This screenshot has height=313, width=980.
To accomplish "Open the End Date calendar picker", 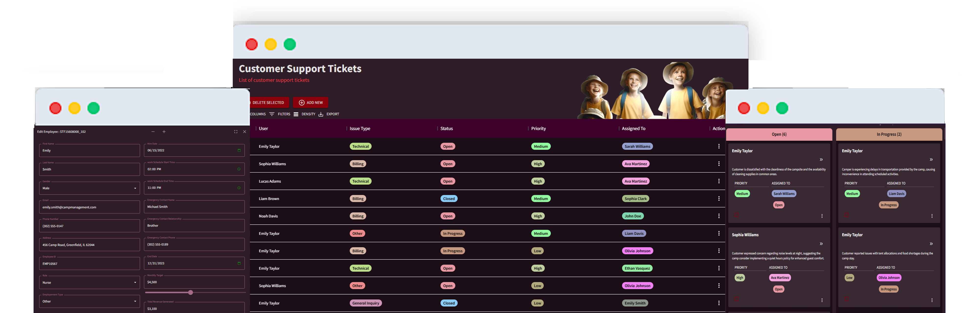I will click(x=239, y=263).
